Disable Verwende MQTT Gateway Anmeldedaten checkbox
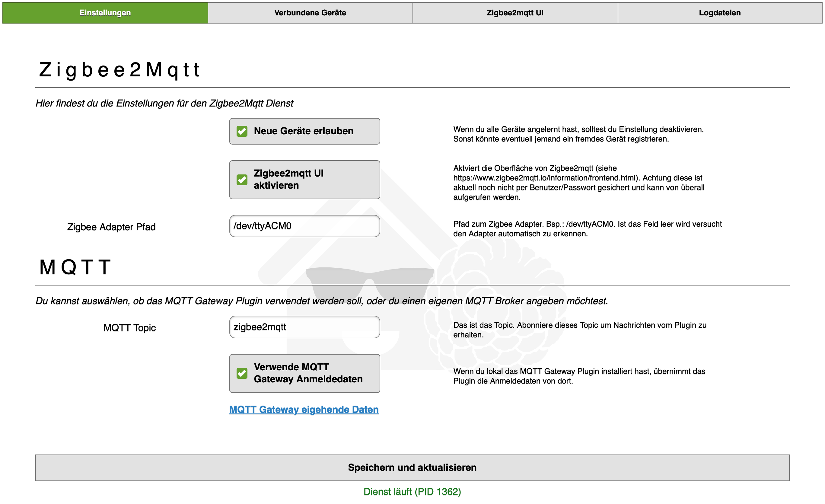 coord(242,373)
